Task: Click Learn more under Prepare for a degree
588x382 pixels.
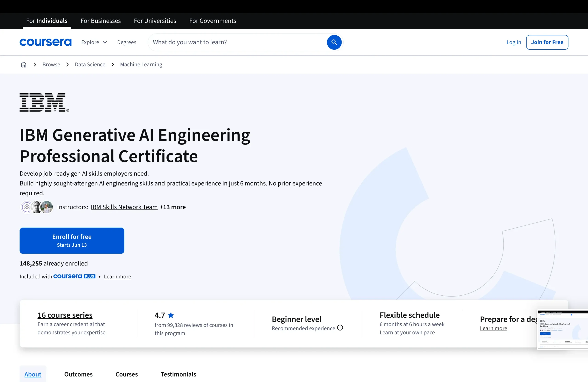Action: click(x=493, y=328)
